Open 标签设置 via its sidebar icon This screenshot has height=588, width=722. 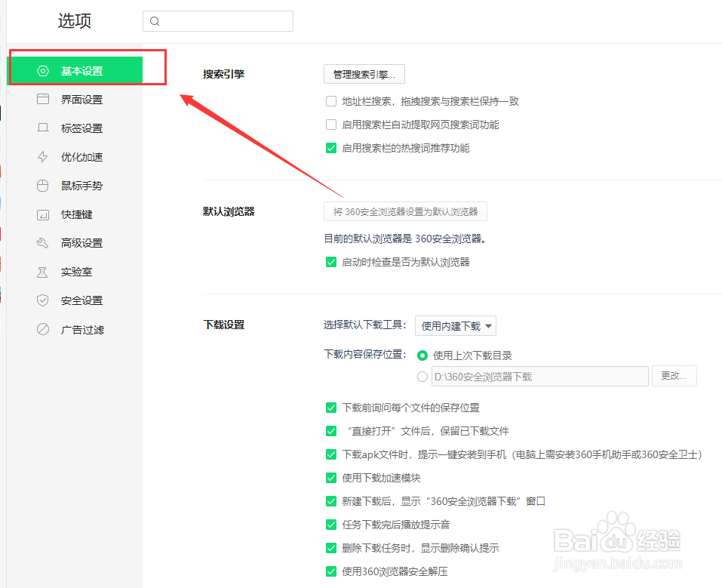[x=44, y=128]
